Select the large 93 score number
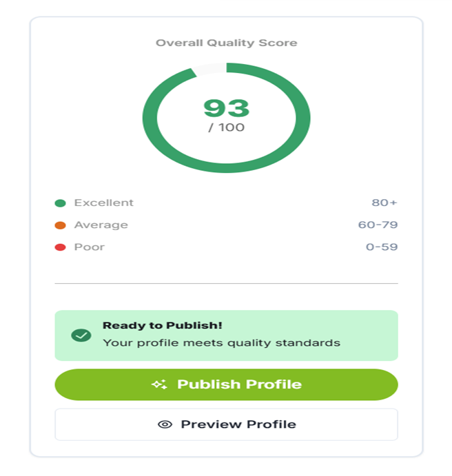This screenshot has width=452, height=476. tap(226, 108)
